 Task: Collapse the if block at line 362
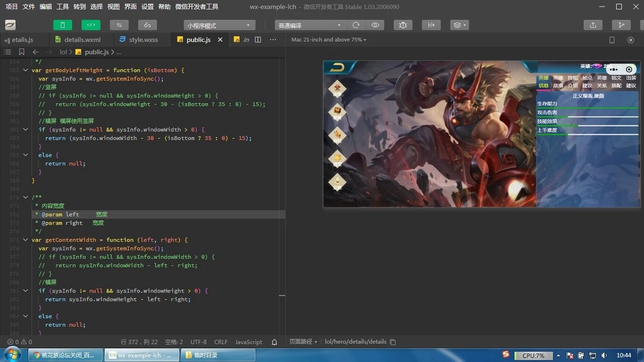point(25,130)
